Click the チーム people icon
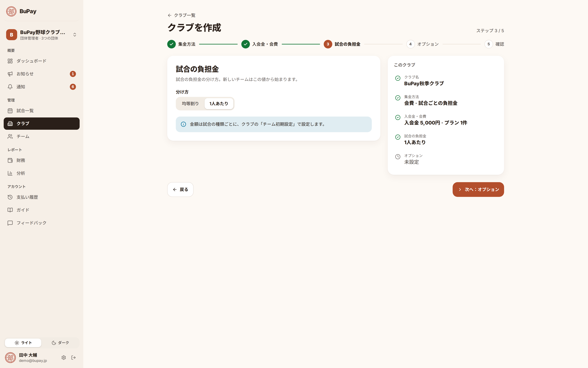Image resolution: width=588 pixels, height=368 pixels. point(10,136)
